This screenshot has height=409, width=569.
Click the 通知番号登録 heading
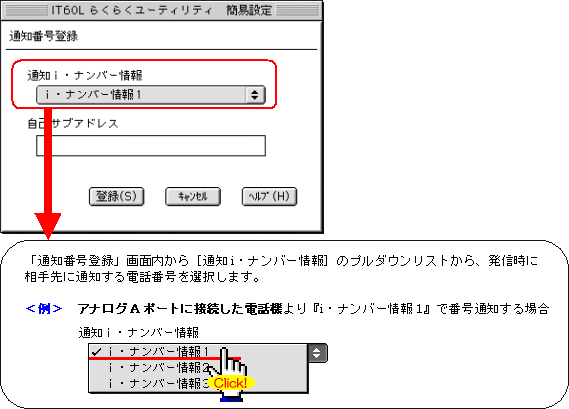[44, 36]
